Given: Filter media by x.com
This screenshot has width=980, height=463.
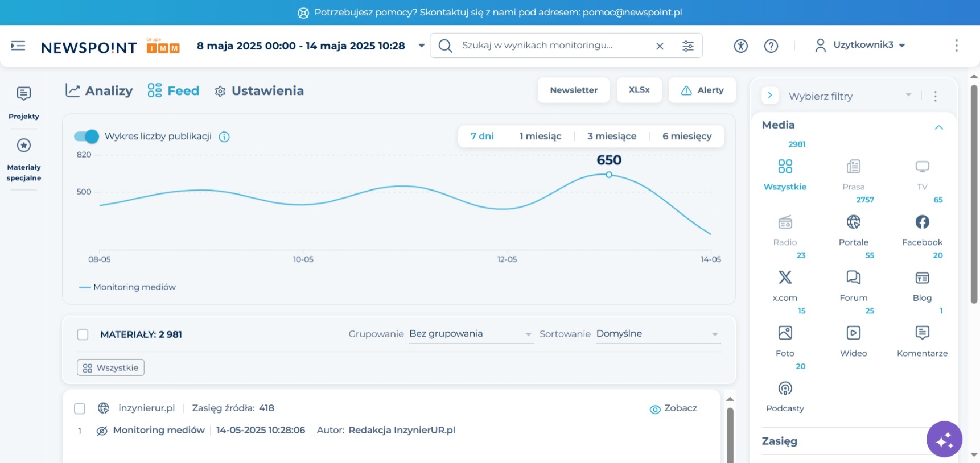Looking at the screenshot, I should point(785,286).
